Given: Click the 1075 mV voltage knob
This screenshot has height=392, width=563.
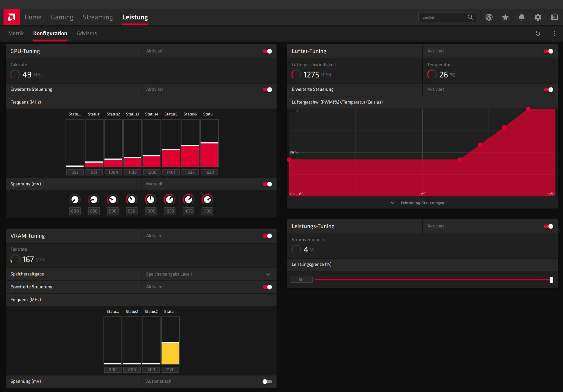Looking at the screenshot, I should [188, 199].
